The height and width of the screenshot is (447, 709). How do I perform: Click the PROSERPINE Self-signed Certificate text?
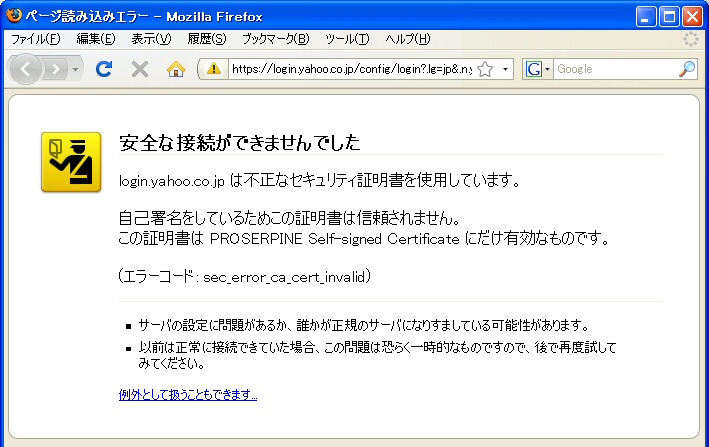(x=335, y=238)
